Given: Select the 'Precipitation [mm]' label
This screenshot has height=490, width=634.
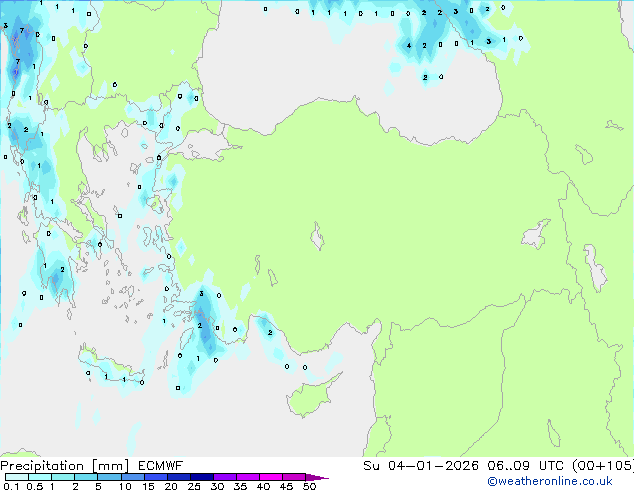Looking at the screenshot, I should coord(65,466).
